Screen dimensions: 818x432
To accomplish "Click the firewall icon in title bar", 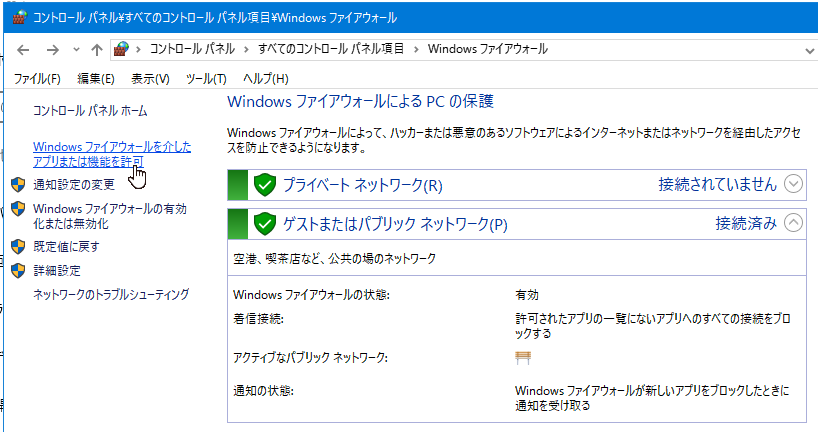I will [19, 17].
